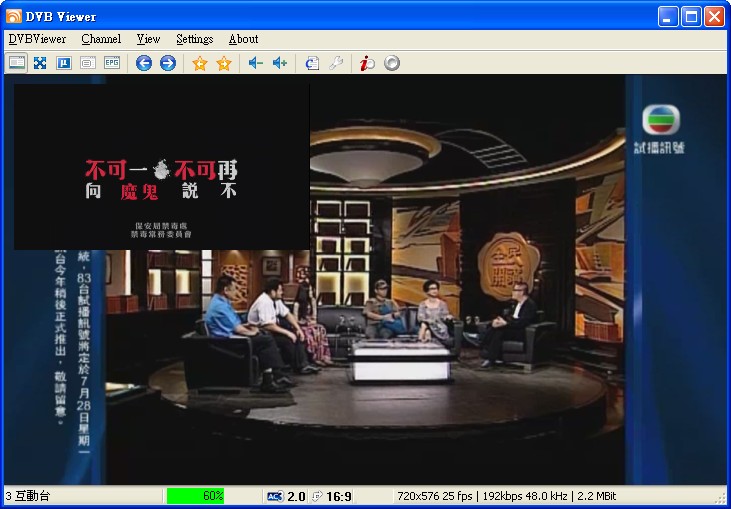The image size is (731, 509).
Task: Click the second favorites star icon
Action: pyautogui.click(x=224, y=63)
